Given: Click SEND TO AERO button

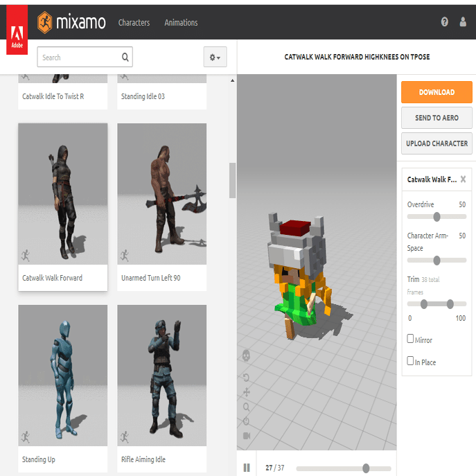Looking at the screenshot, I should [x=437, y=118].
